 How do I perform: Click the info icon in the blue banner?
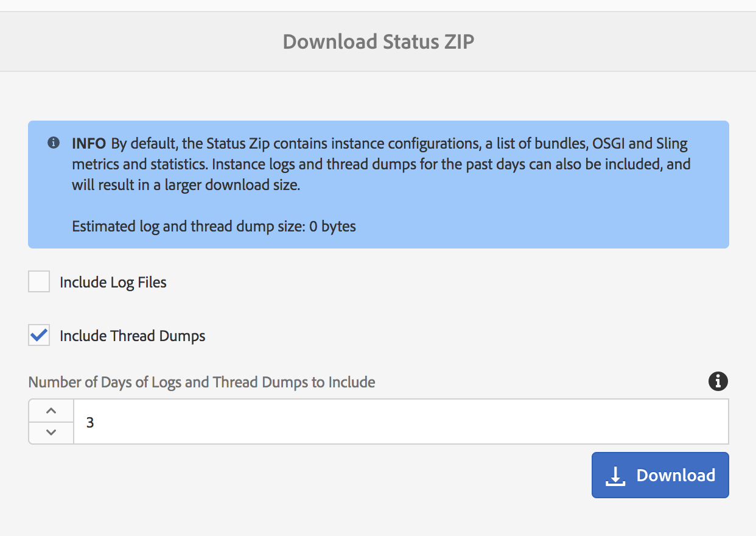tap(54, 143)
